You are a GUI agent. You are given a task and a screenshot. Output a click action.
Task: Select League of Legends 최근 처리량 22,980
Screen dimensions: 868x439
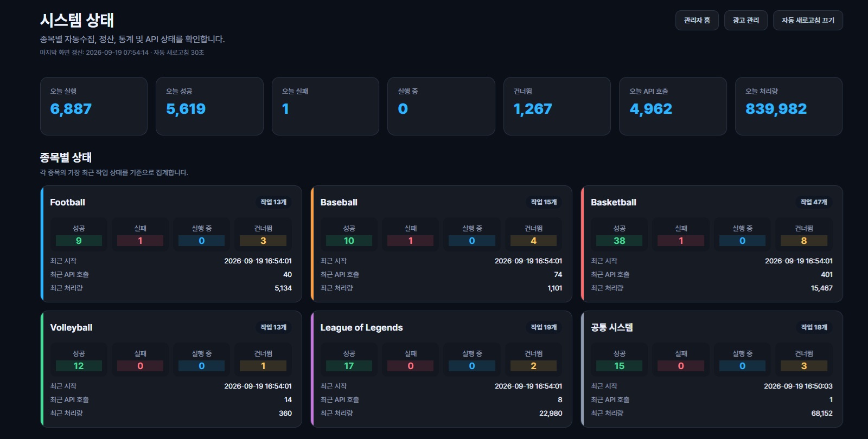click(x=551, y=414)
